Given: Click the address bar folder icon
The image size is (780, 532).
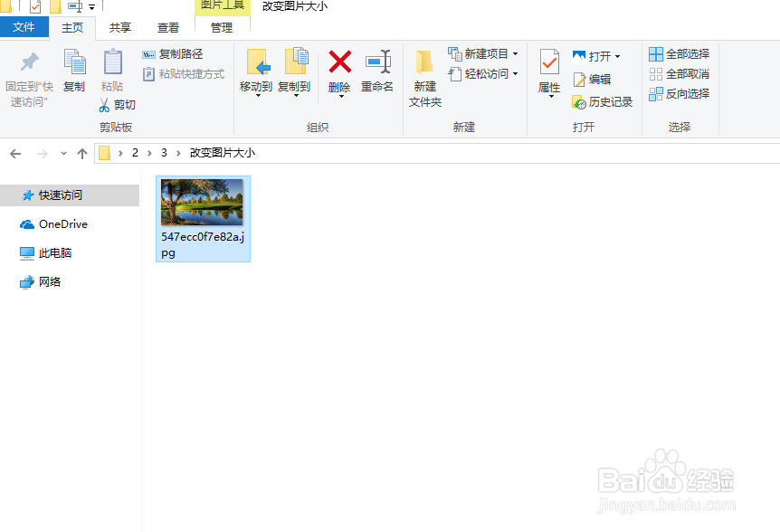Looking at the screenshot, I should [104, 153].
